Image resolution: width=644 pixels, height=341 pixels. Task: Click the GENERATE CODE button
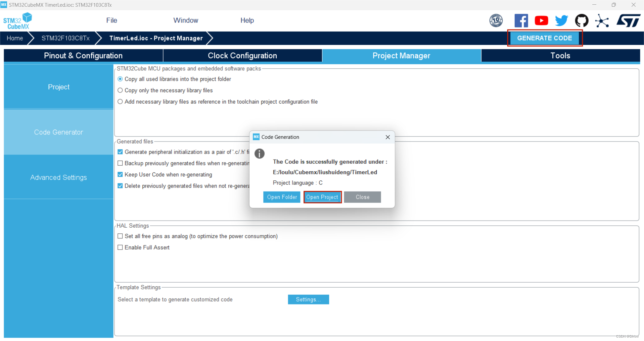click(545, 38)
